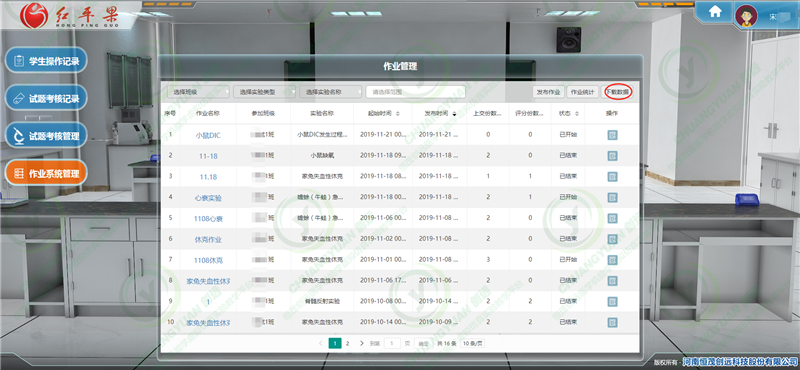Click 小鼠DIC发生过程 experiment name cell

click(x=322, y=135)
